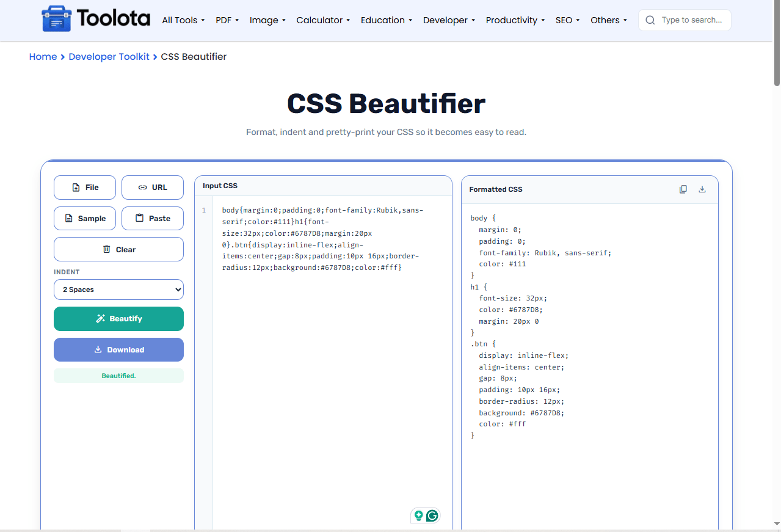Open the SEO menu

pos(568,20)
